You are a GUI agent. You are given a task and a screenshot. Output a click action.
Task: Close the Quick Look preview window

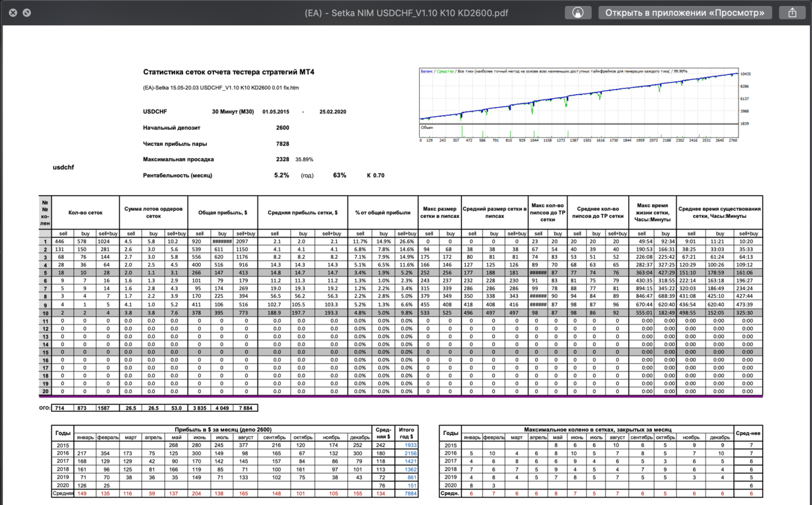(x=13, y=13)
